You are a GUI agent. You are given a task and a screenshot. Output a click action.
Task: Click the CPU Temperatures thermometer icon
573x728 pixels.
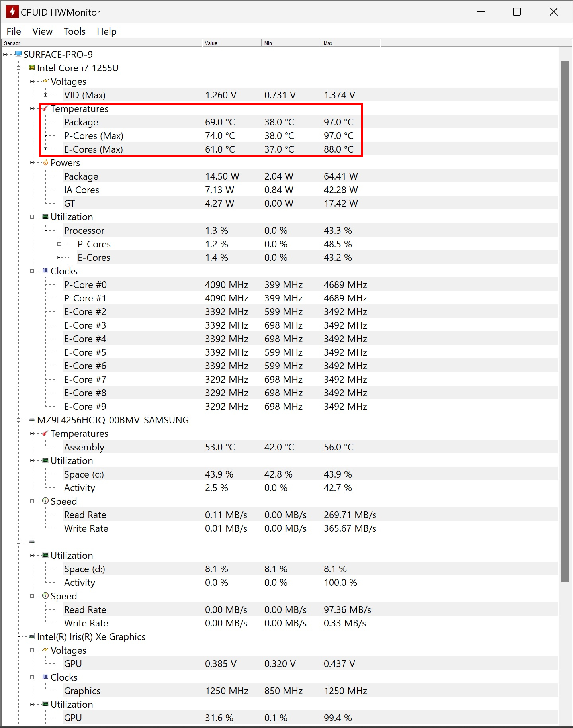45,108
